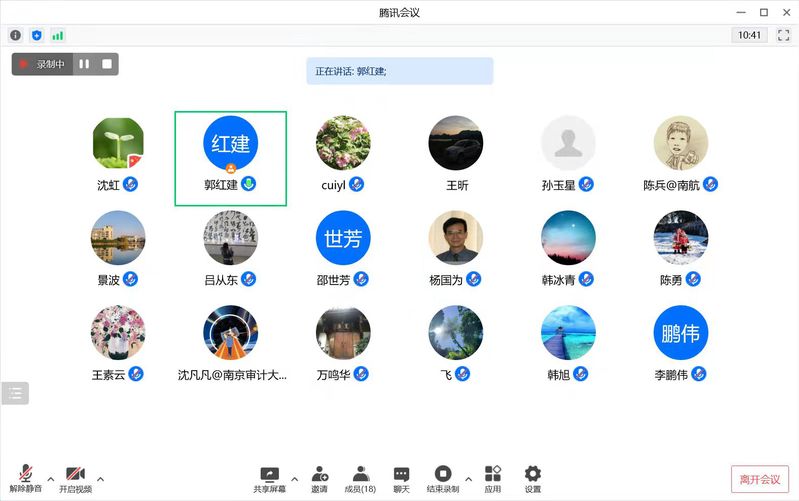The width and height of the screenshot is (799, 501).
Task: Expand share screen options arrow
Action: pos(294,478)
